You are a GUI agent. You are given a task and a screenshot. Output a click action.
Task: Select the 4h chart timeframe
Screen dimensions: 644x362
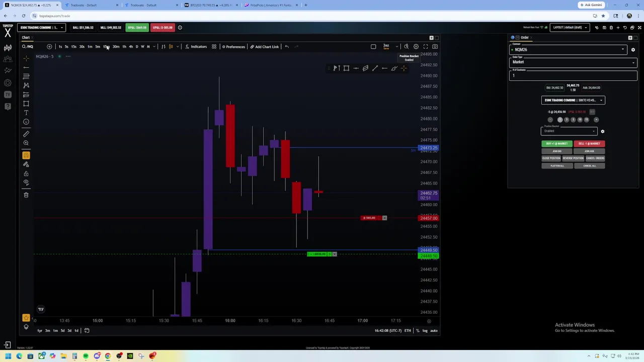point(131,47)
